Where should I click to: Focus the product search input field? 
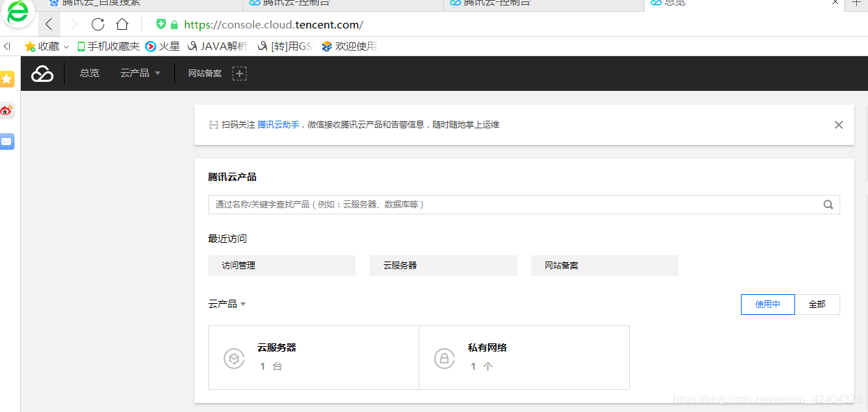524,205
